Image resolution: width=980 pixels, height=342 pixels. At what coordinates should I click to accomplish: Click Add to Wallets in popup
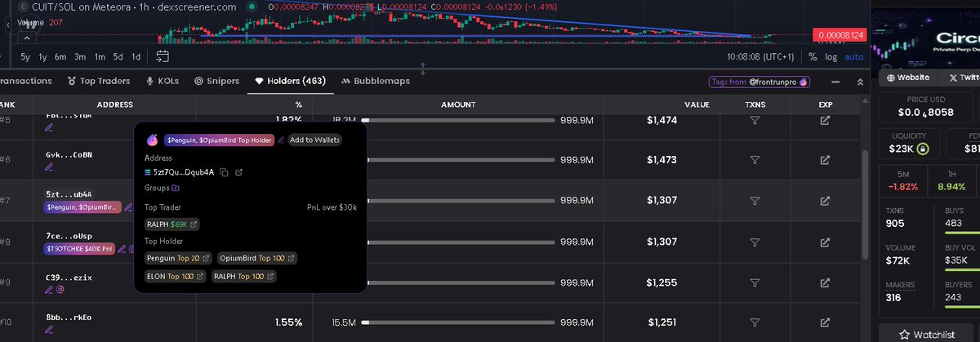tap(315, 140)
